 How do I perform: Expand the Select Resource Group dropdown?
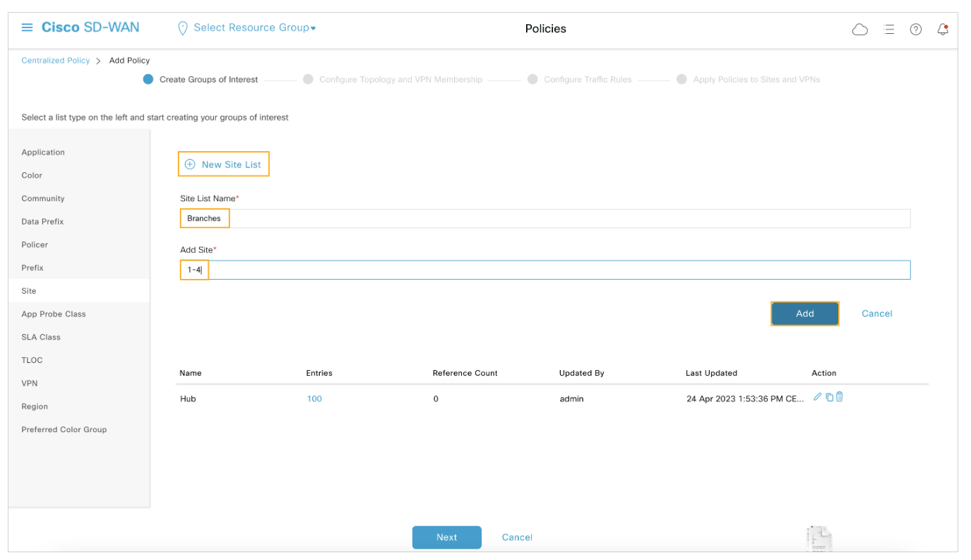pyautogui.click(x=254, y=28)
